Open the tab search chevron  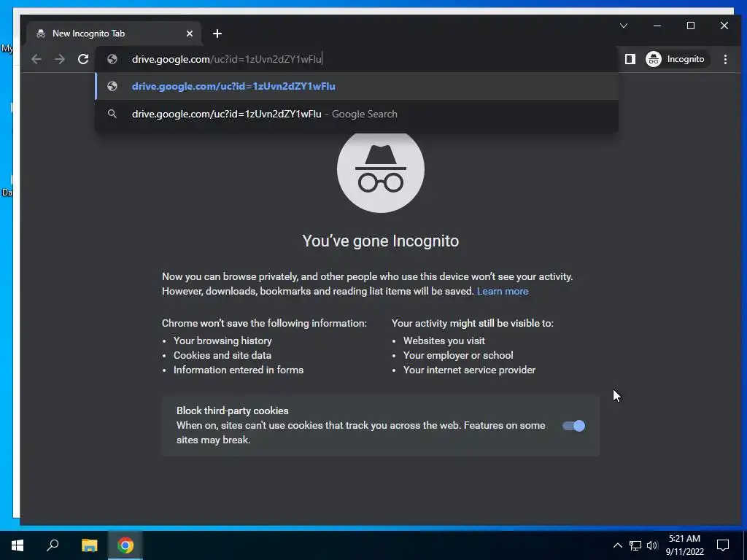coord(624,26)
